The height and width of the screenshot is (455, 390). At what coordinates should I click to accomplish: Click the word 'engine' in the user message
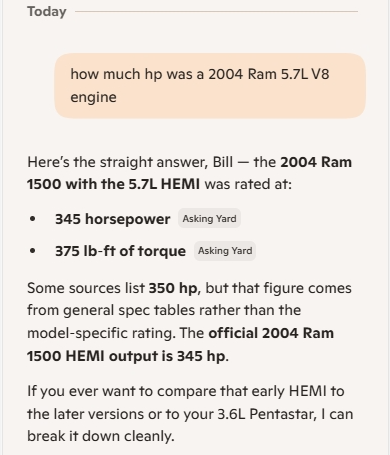coord(93,97)
